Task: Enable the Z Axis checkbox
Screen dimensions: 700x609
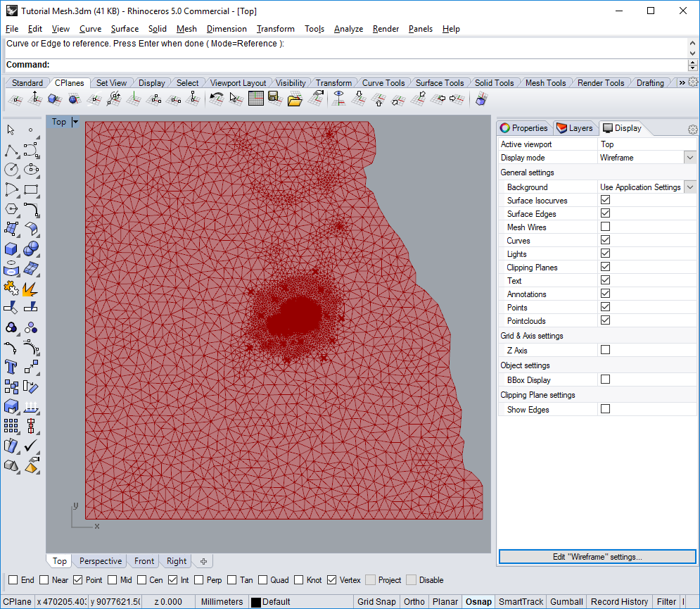Action: 605,350
